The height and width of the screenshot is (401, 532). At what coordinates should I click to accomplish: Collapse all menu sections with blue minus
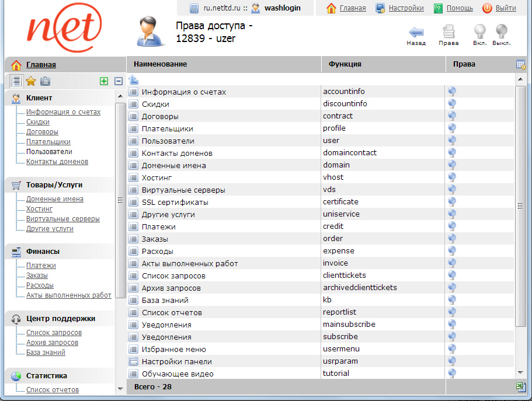click(118, 81)
